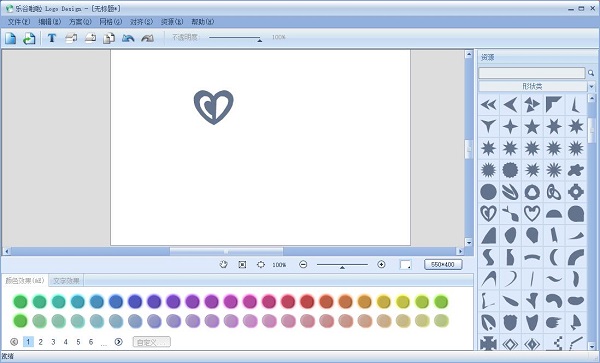Click the zoom slider below the canvas
The image size is (600, 363).
point(342,265)
